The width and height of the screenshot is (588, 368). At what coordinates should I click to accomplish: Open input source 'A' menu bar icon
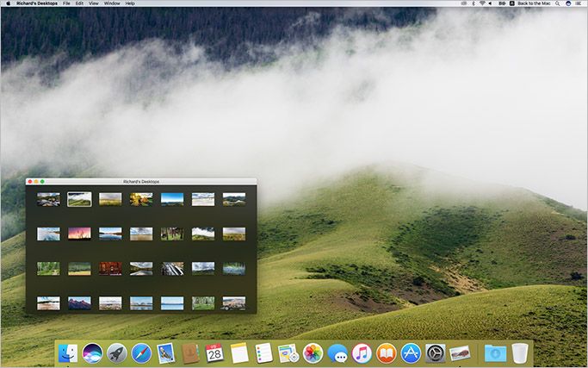[512, 3]
